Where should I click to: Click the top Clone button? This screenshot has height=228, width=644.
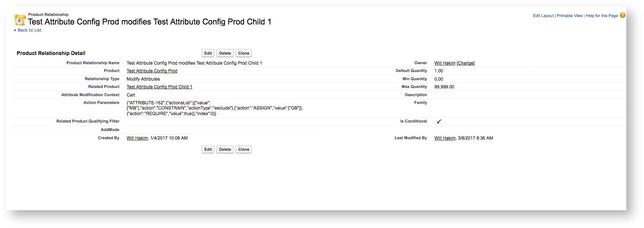[x=244, y=53]
